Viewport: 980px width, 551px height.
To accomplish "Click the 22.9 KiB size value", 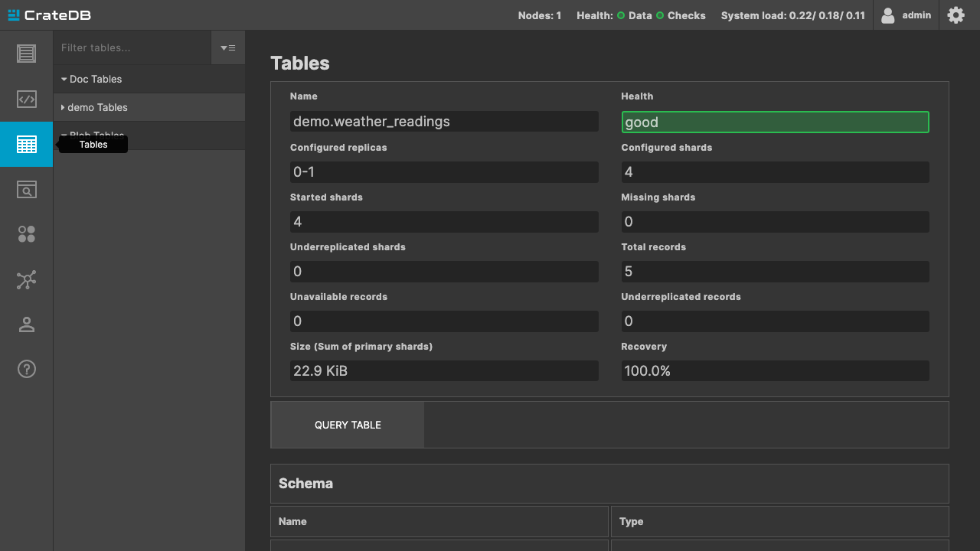I will tap(444, 370).
